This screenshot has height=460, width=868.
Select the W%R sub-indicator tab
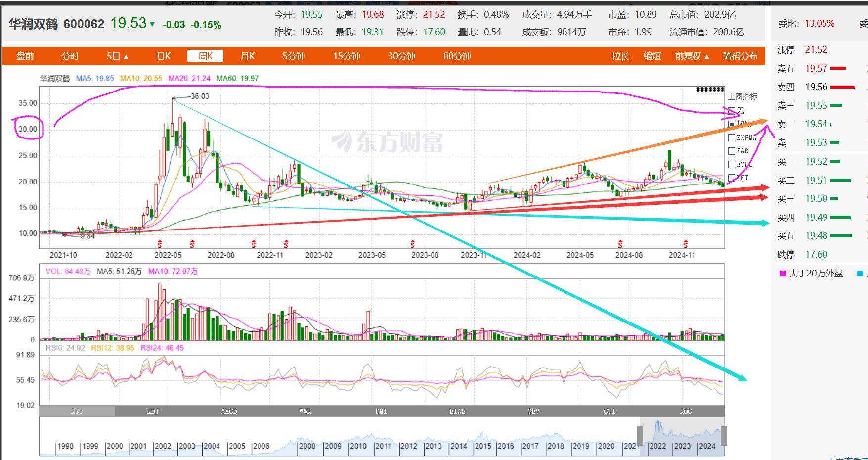(x=305, y=411)
